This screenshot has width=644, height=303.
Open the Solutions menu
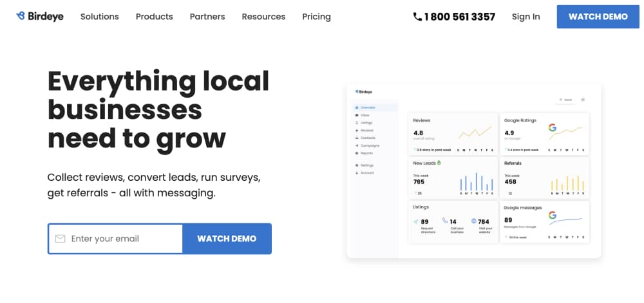(x=99, y=17)
